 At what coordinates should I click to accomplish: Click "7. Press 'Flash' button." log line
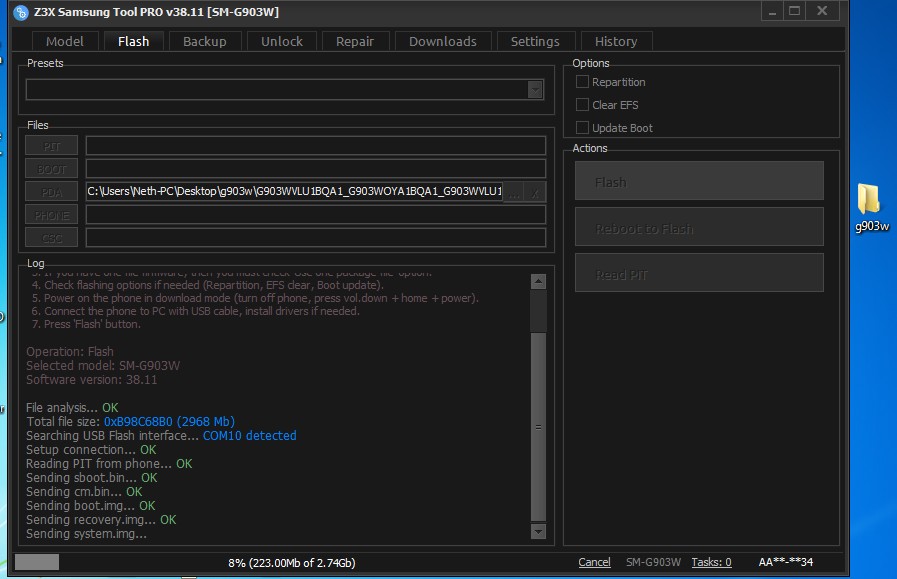click(x=86, y=324)
